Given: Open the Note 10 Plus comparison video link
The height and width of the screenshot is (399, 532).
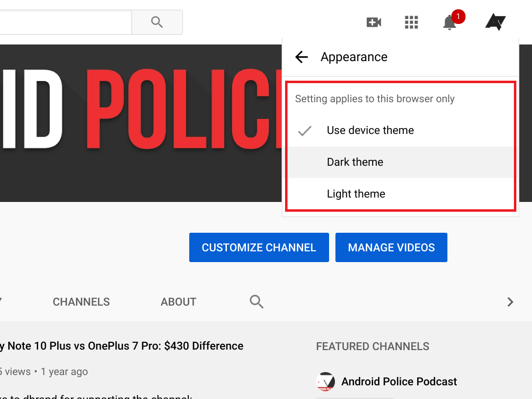Looking at the screenshot, I should tap(122, 346).
